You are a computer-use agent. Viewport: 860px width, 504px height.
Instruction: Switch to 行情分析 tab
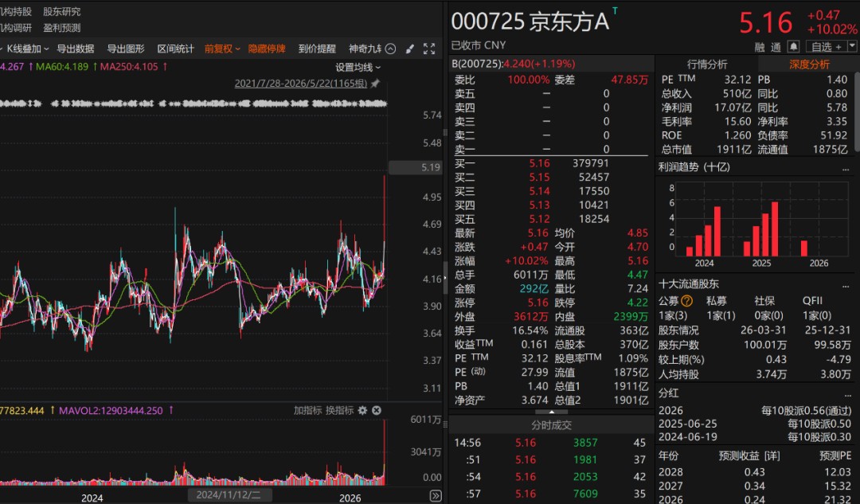(x=706, y=64)
